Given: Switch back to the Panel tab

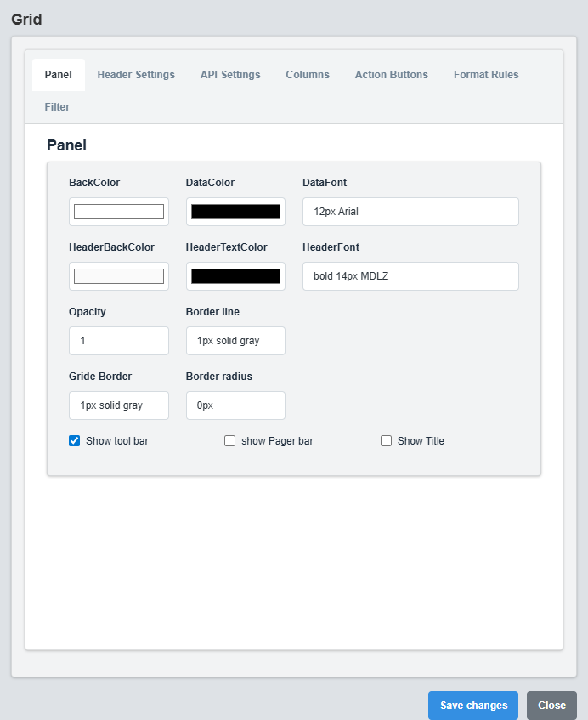Looking at the screenshot, I should click(58, 74).
